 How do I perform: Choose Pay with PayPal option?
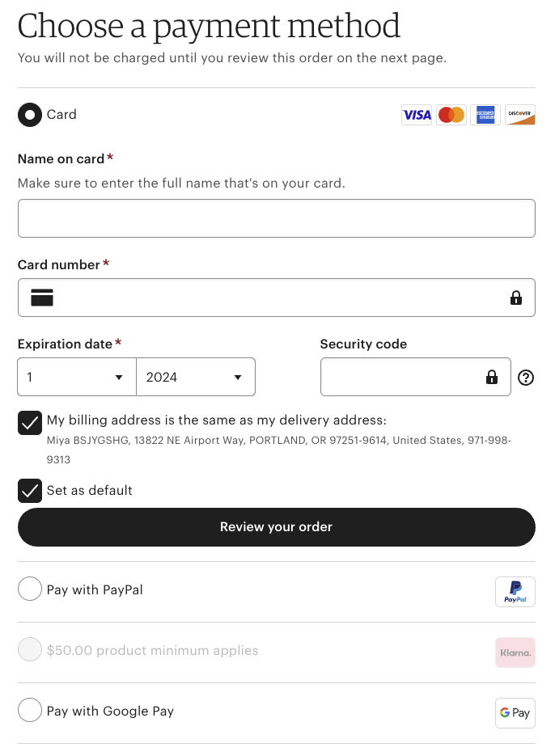tap(30, 589)
